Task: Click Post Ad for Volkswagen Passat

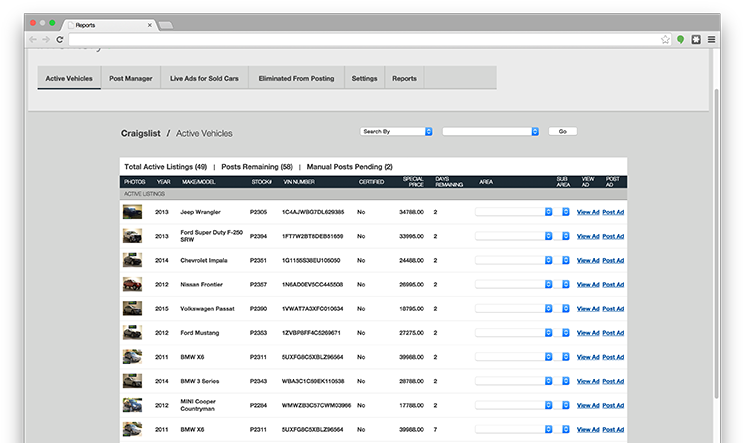Action: pyautogui.click(x=613, y=309)
